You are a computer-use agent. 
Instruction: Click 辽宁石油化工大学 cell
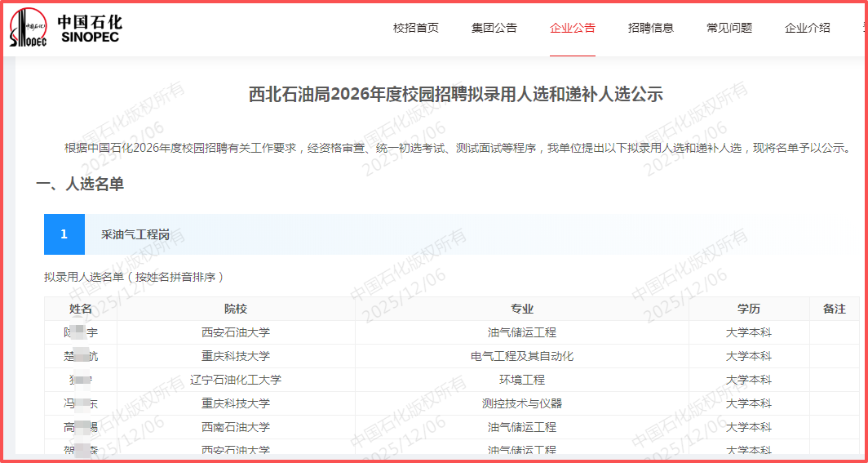pyautogui.click(x=236, y=380)
